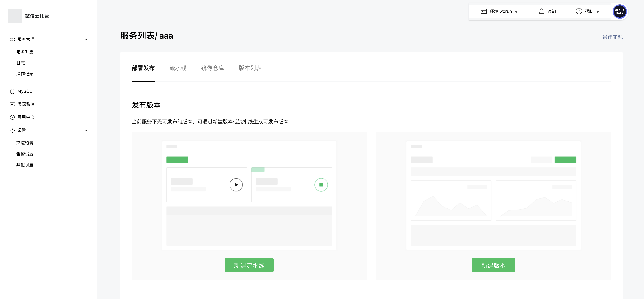Collapse the 服务管理 section chevron

point(86,39)
